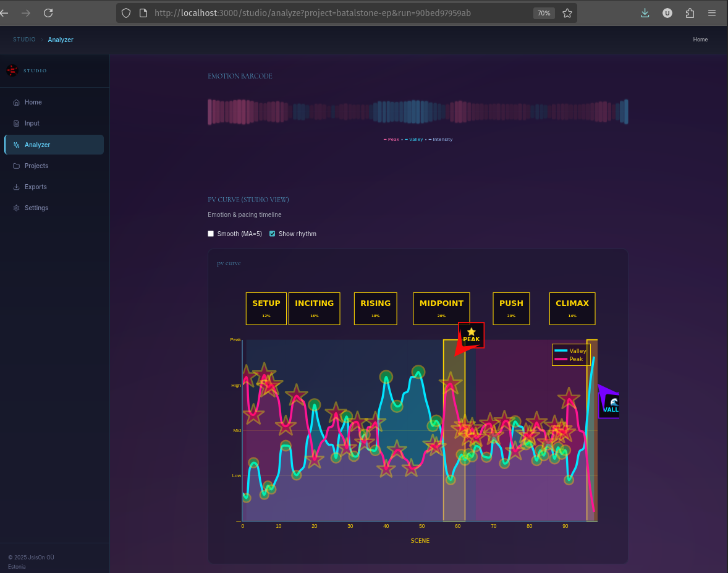This screenshot has height=573, width=728.
Task: Click the Home house icon in the sidebar
Action: (16, 102)
